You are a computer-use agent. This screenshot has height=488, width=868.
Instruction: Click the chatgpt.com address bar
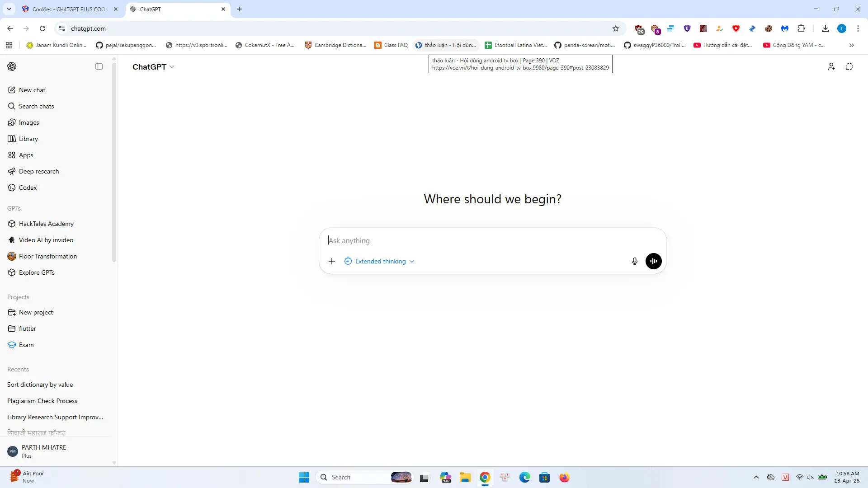339,28
